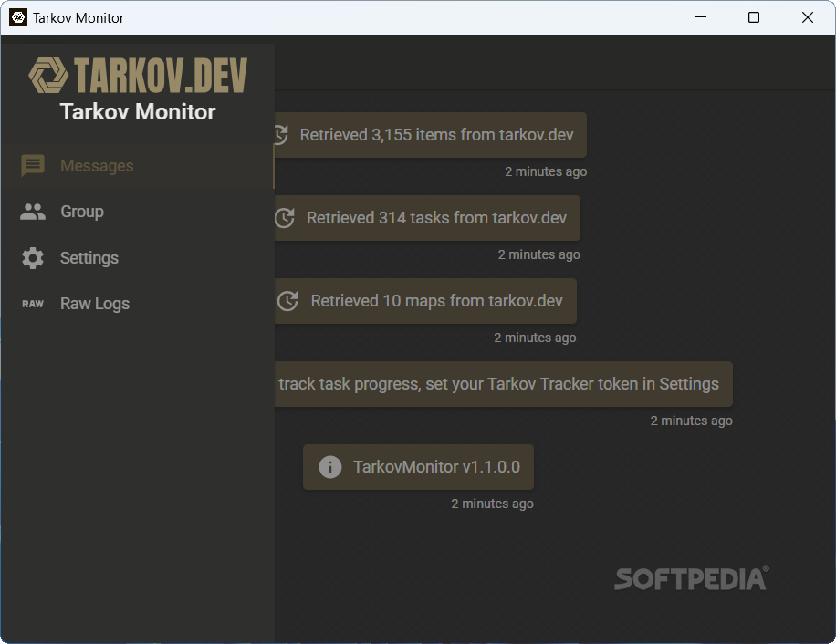Click the timestamp under the version message
The height and width of the screenshot is (644, 836).
492,504
